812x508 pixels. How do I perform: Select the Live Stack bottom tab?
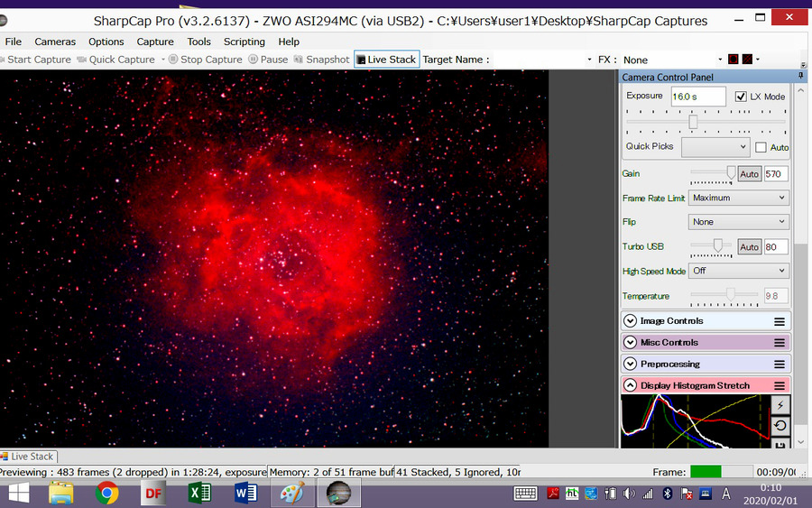[x=28, y=457]
